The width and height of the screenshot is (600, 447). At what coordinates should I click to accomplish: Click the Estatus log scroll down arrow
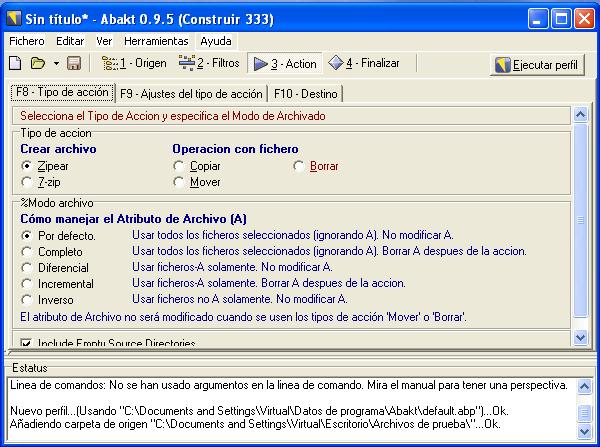click(584, 431)
